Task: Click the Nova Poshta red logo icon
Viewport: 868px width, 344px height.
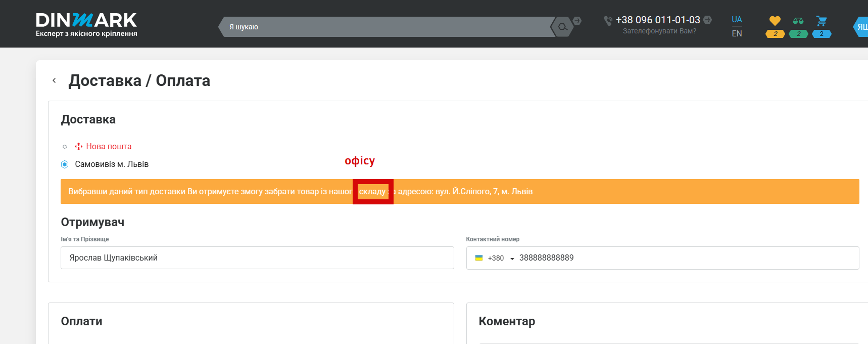Action: 79,146
